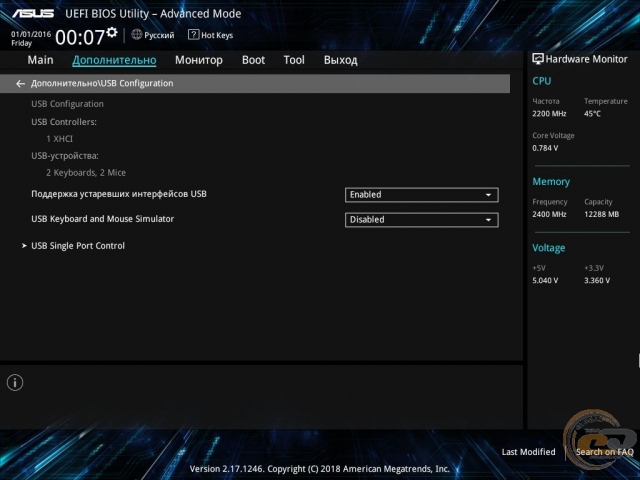The width and height of the screenshot is (640, 480).
Task: Click the 3.360 V value
Action: click(x=597, y=280)
